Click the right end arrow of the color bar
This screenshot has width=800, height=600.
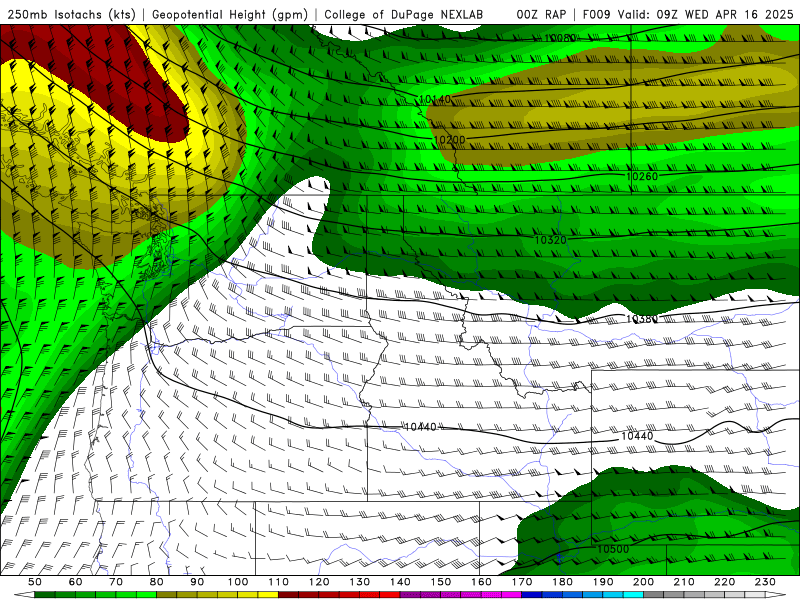point(776,595)
